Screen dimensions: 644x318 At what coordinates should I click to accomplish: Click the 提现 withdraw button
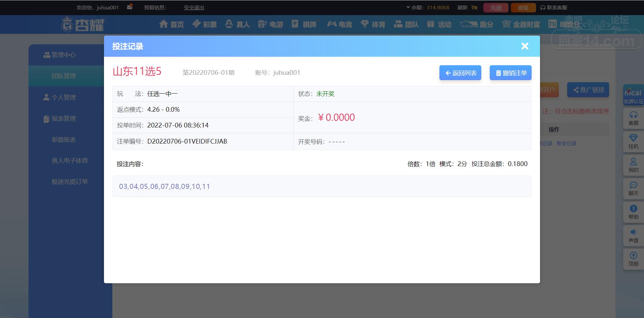[523, 8]
